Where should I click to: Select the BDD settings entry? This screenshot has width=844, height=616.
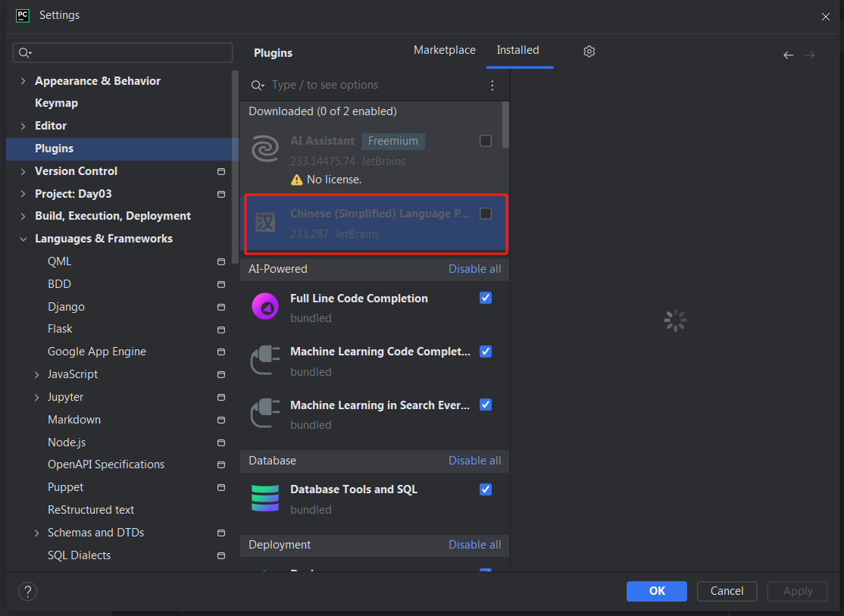tap(59, 284)
